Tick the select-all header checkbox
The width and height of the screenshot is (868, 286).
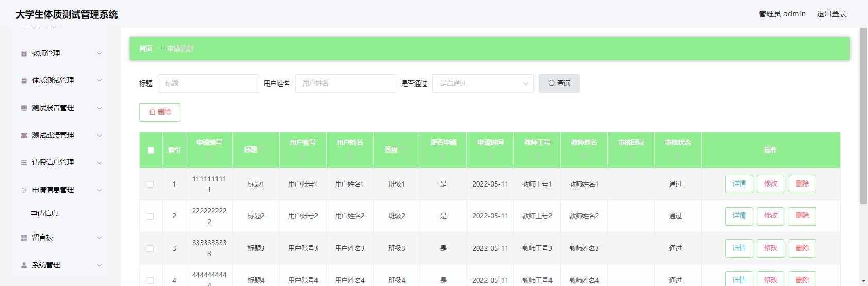151,150
